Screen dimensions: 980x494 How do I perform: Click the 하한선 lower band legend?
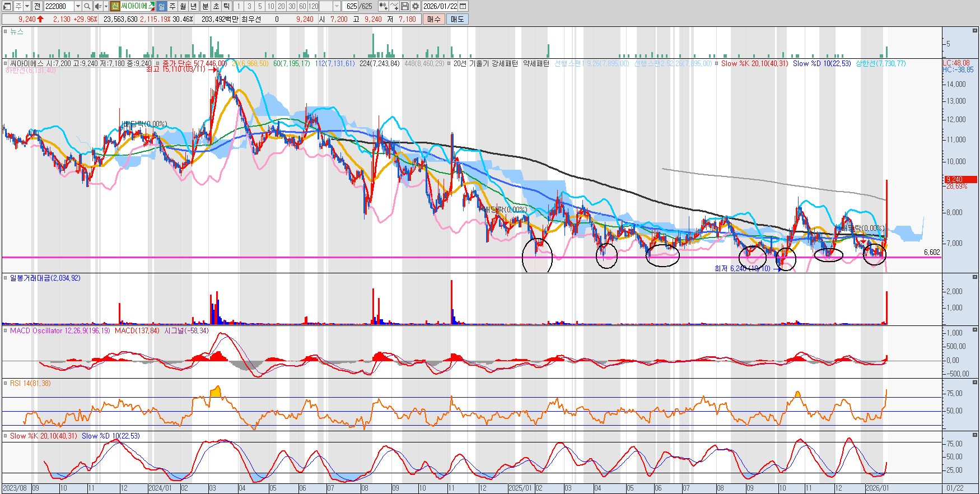point(30,71)
